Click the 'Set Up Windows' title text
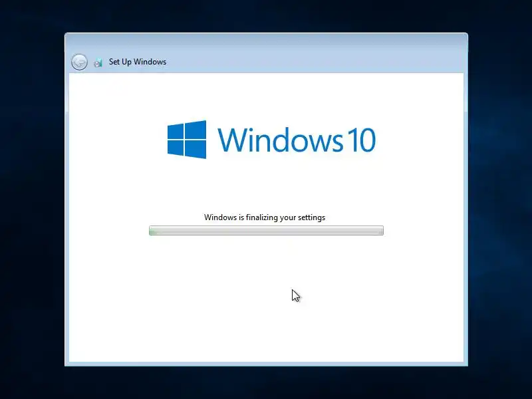The height and width of the screenshot is (399, 532). (138, 62)
